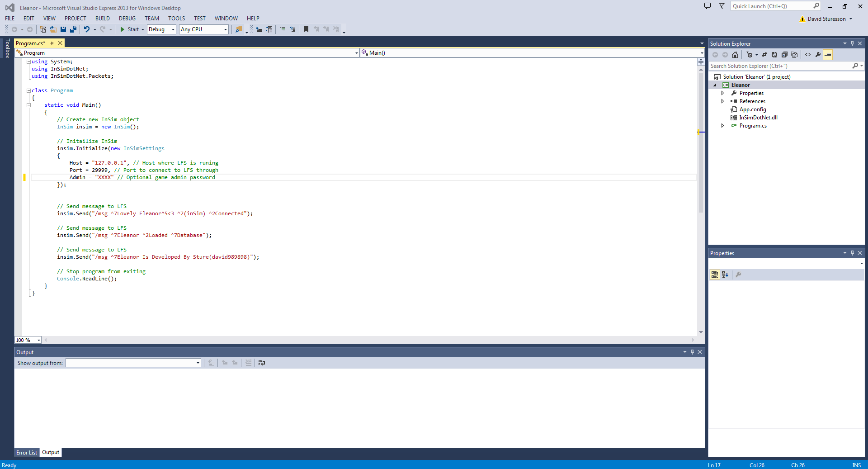Start debugging with the Start button
The image size is (868, 469).
click(x=129, y=29)
